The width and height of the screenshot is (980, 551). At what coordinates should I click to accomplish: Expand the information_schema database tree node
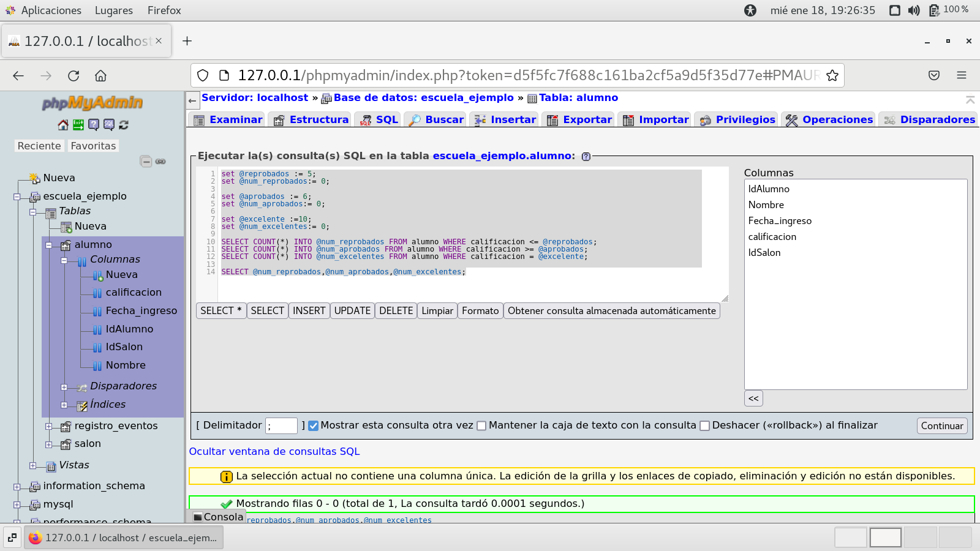point(17,487)
